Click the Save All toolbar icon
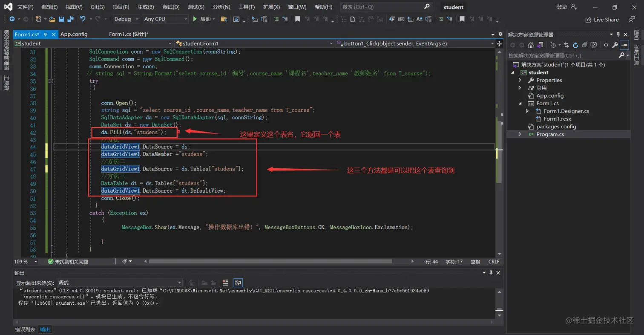This screenshot has height=335, width=644. [70, 19]
